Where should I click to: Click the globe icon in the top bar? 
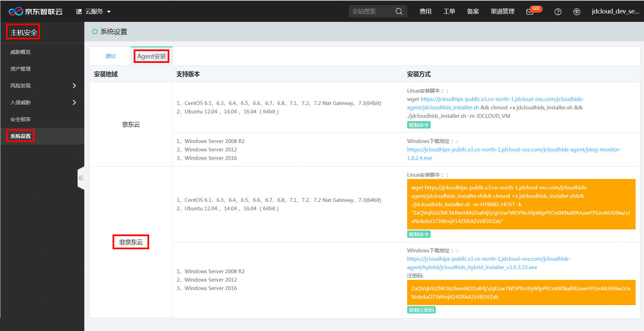coord(577,11)
